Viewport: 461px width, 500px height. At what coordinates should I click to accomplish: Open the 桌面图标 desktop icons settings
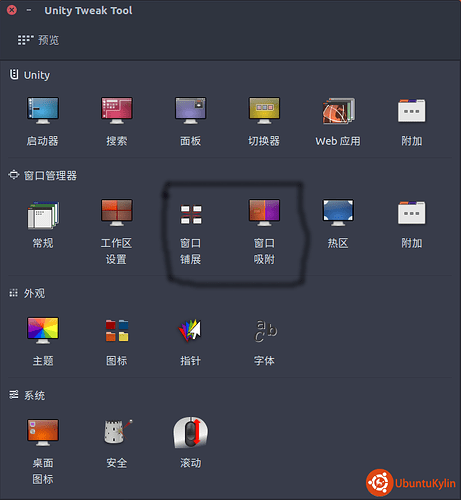43,433
